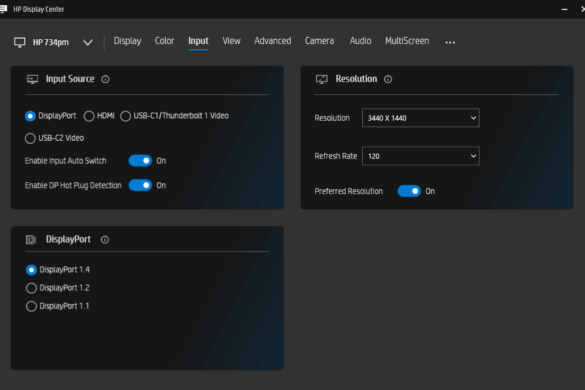The height and width of the screenshot is (390, 585).
Task: Click the Refresh Rate label
Action: 336,156
